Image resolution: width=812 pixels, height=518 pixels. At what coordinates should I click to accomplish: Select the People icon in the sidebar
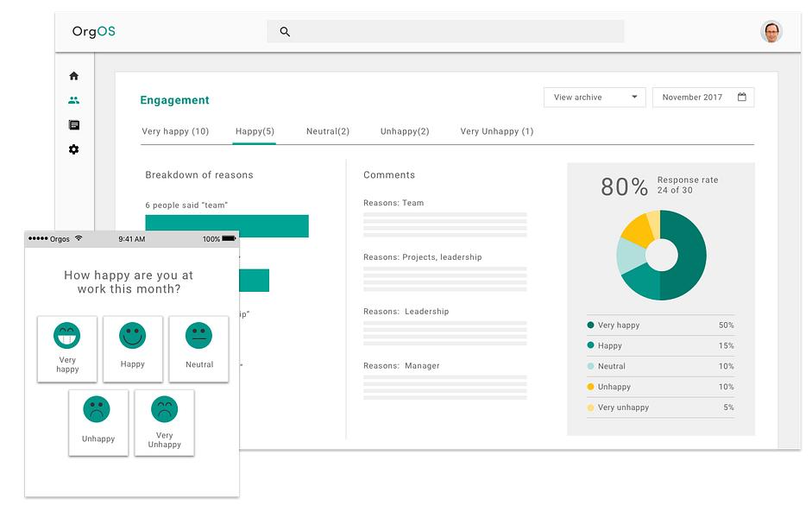pos(74,100)
